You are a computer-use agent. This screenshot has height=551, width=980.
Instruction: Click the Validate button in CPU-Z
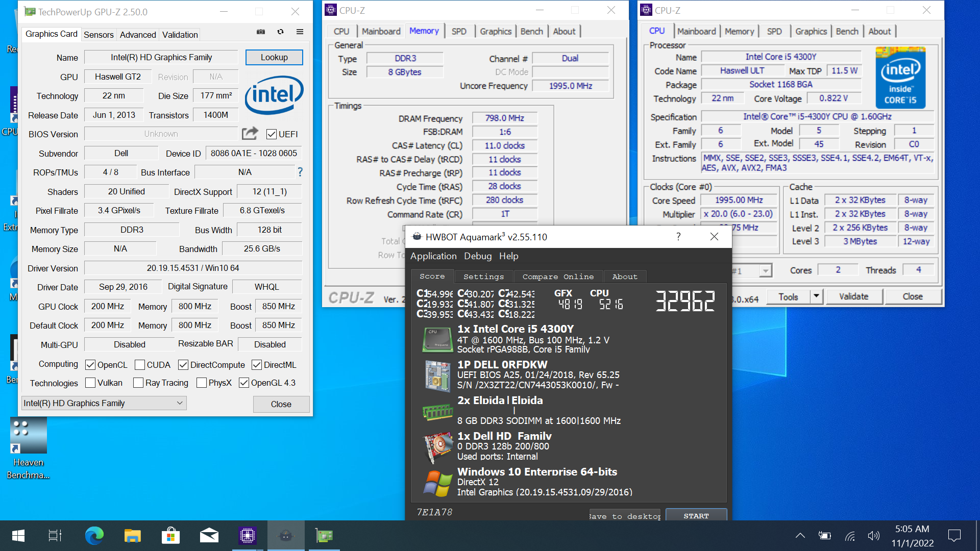(853, 296)
